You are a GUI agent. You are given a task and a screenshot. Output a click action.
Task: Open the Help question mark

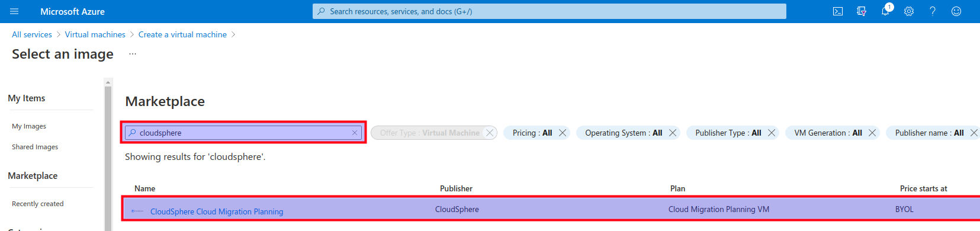(933, 11)
